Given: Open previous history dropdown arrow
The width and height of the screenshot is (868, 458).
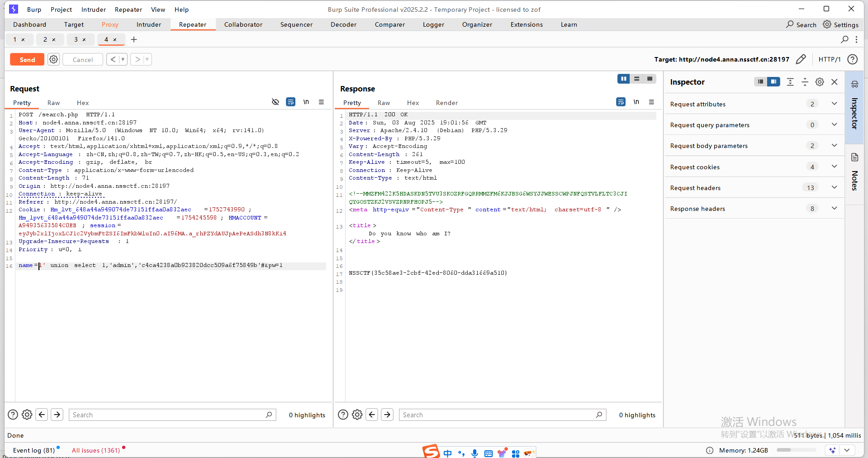Looking at the screenshot, I should [123, 59].
